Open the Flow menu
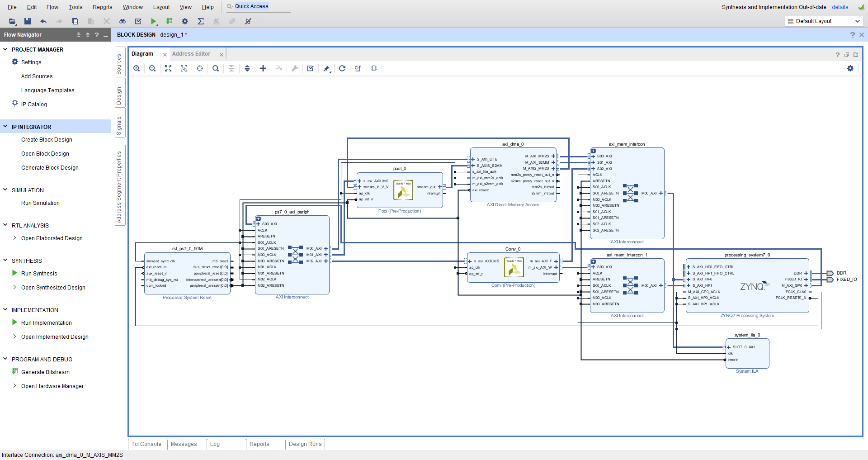Viewport: 868px width, 460px height. 52,7
